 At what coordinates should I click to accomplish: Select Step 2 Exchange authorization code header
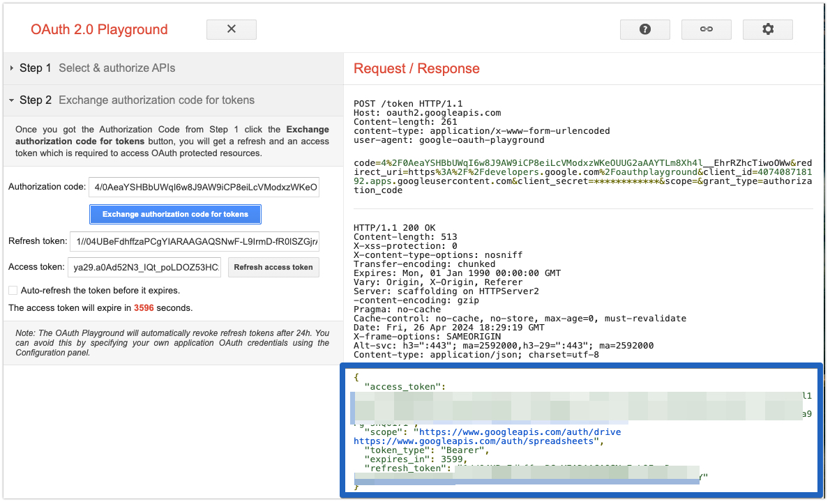(x=156, y=100)
